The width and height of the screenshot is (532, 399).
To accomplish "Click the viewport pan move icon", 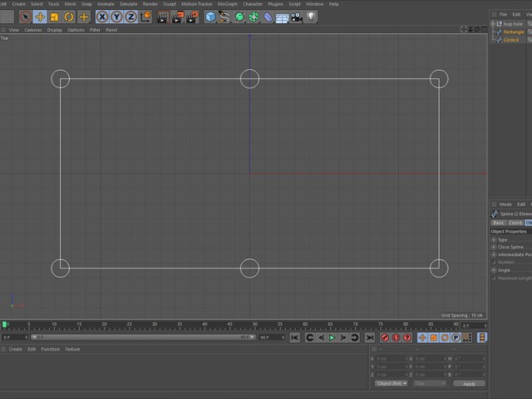I will 464,30.
